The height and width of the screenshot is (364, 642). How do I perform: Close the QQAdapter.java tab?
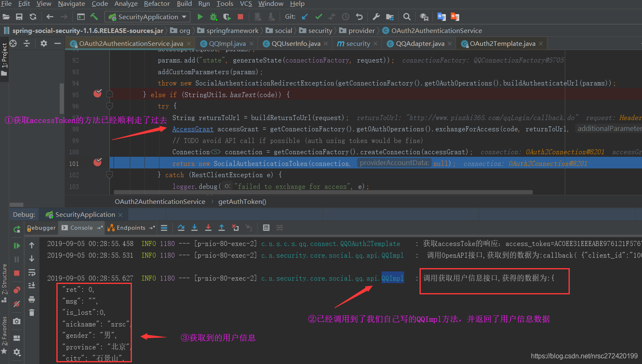click(450, 44)
